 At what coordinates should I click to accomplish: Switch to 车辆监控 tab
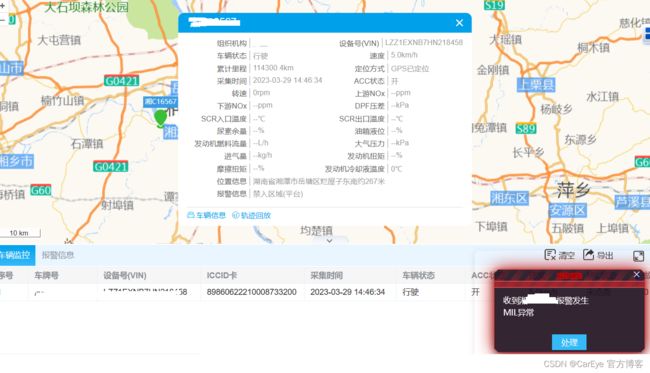(16, 255)
